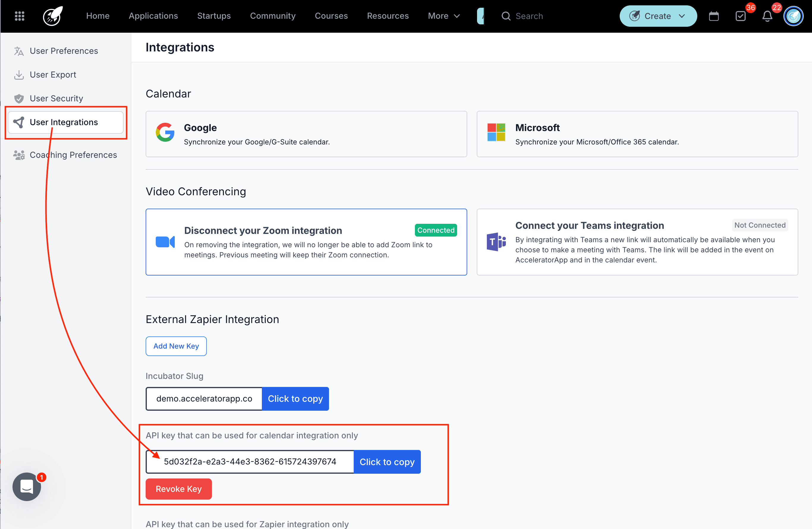Select Coaching Preferences in sidebar
This screenshot has height=529, width=812.
point(73,155)
